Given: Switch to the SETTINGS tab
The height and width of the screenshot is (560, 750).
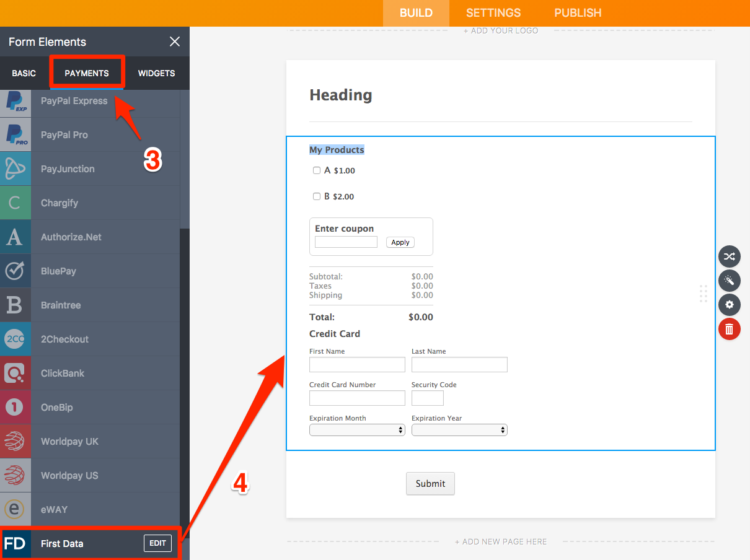Looking at the screenshot, I should pos(493,13).
